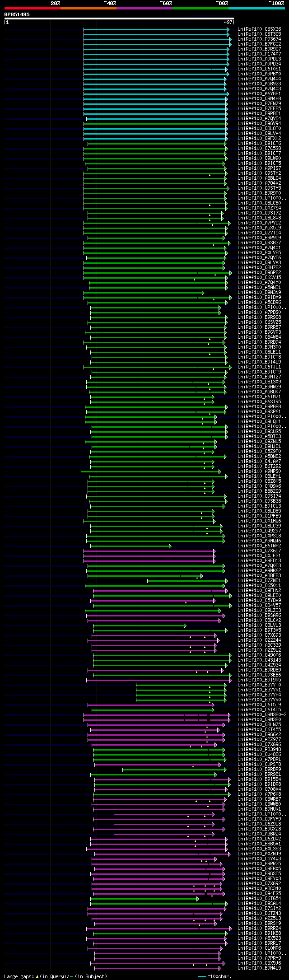289x980 pixels.
Task: Click the UniRef100_C6TG54 label
Action: tap(259, 899)
